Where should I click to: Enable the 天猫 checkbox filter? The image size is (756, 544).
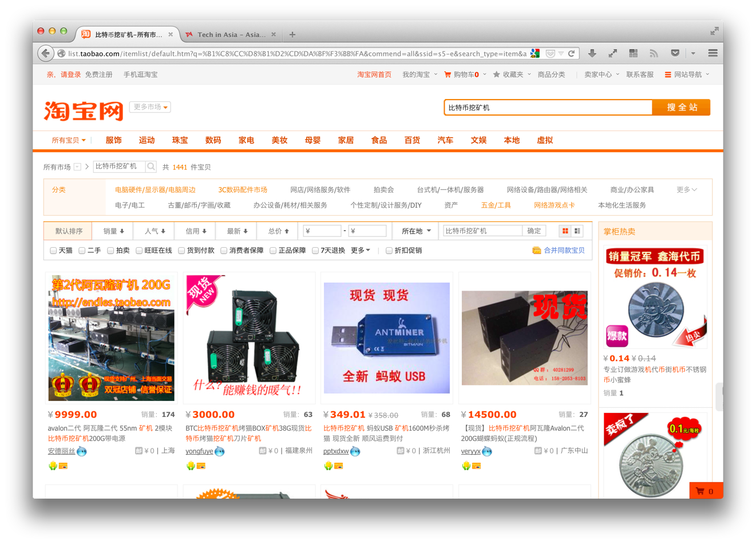[53, 251]
